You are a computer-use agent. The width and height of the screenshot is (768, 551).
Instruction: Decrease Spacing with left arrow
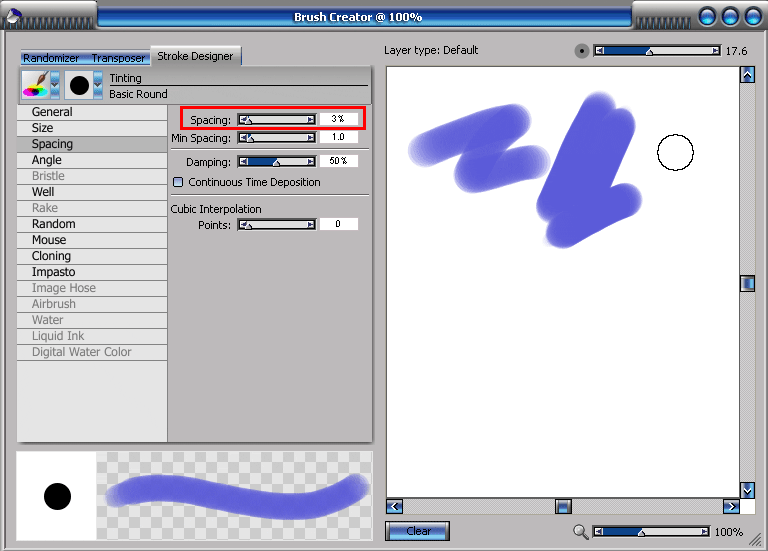tap(243, 120)
